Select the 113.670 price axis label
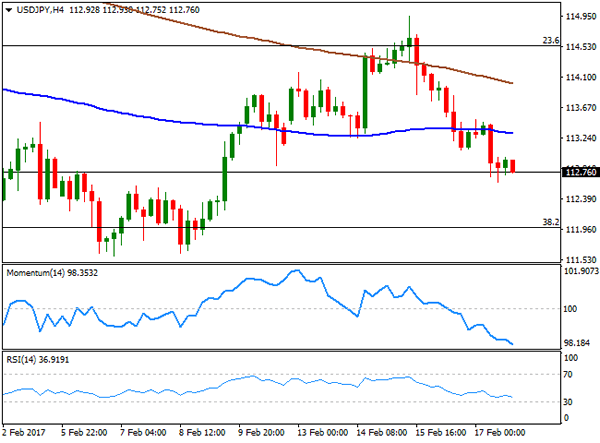Viewport: 600px width, 443px height. click(x=580, y=108)
